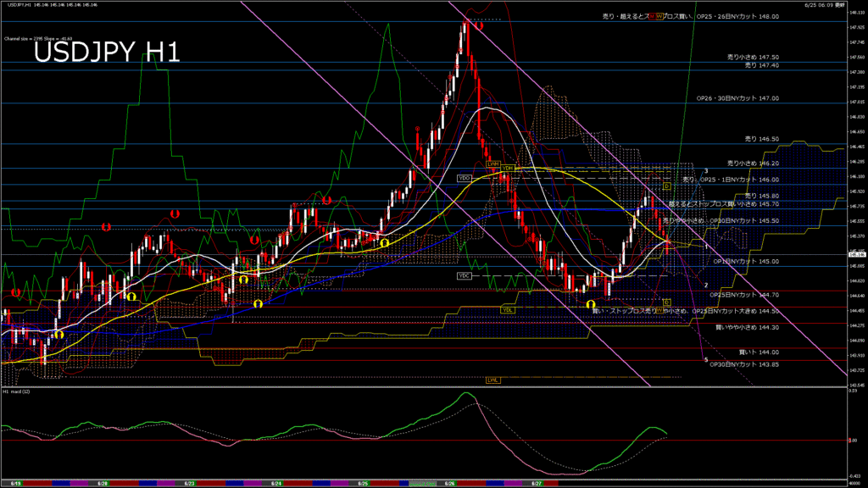Select the LWH level tag
The image size is (868, 488).
pos(492,164)
